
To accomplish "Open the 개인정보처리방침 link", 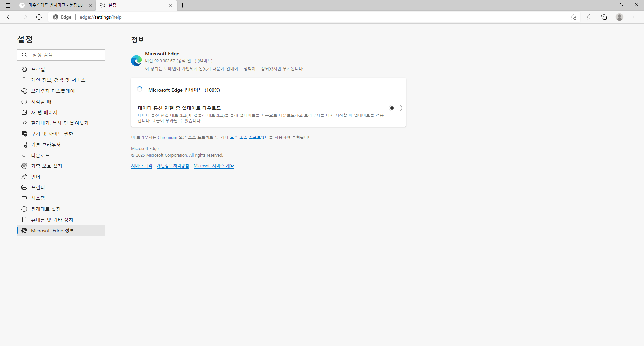I will (173, 165).
